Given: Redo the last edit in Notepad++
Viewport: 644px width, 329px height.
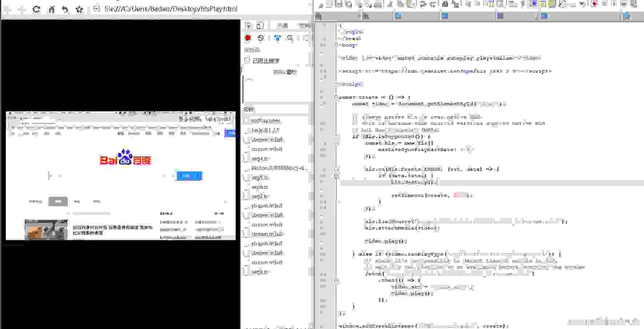Looking at the screenshot, I should pyautogui.click(x=433, y=4).
